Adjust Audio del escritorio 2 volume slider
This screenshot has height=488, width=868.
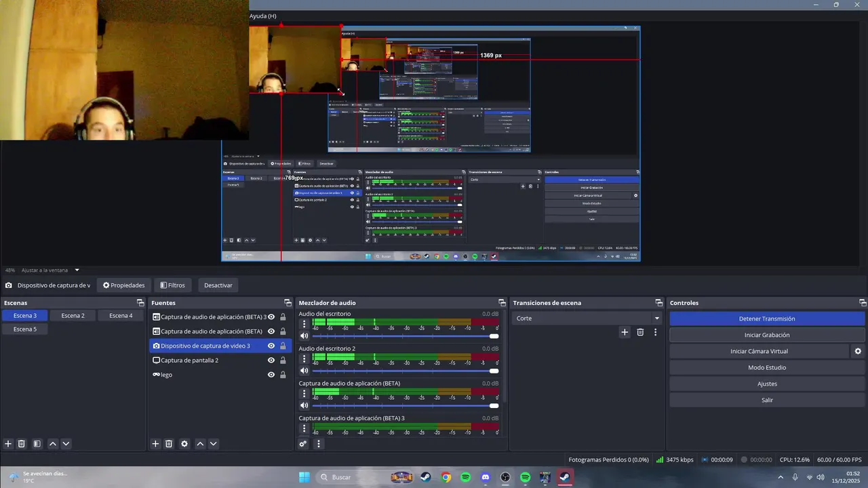tap(405, 371)
